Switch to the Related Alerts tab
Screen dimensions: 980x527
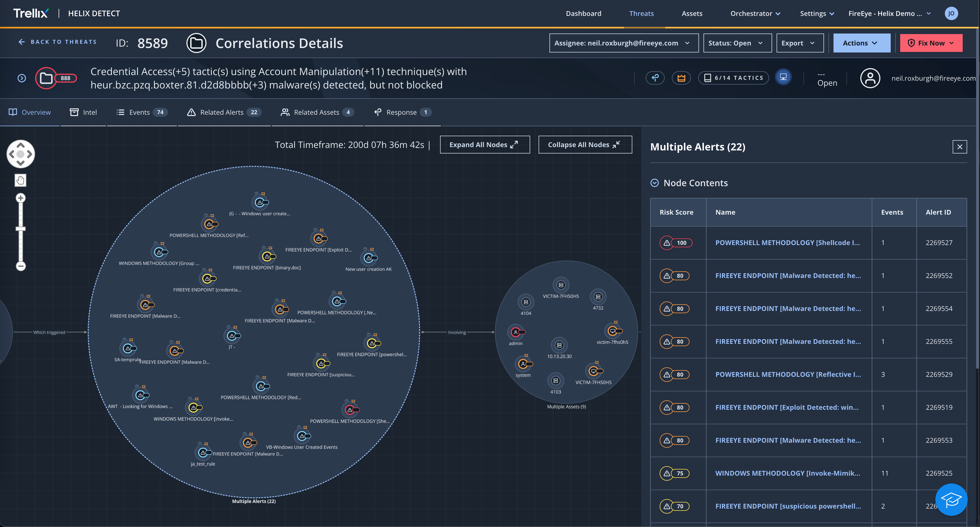tap(224, 112)
